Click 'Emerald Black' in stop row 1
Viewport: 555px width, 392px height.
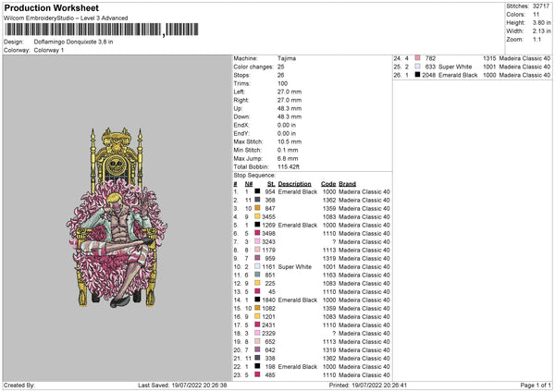point(297,191)
